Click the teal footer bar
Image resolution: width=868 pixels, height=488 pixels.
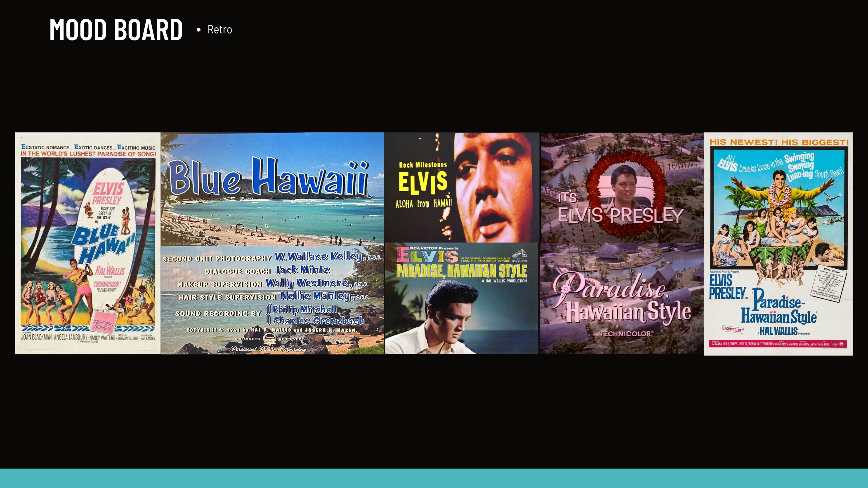[x=434, y=478]
